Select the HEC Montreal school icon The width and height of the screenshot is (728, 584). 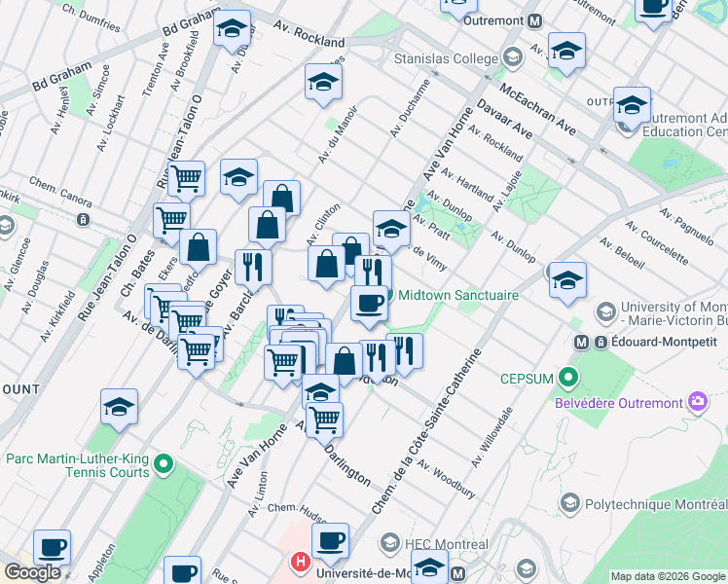(390, 543)
